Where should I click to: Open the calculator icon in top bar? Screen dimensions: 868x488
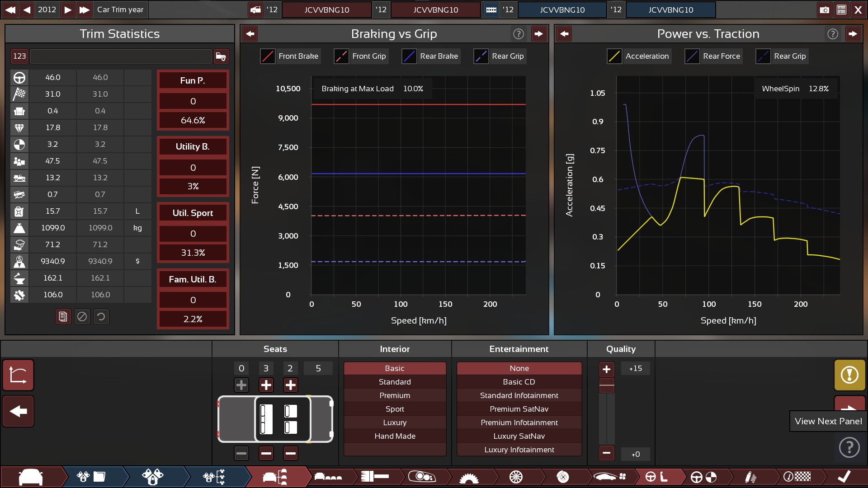841,9
